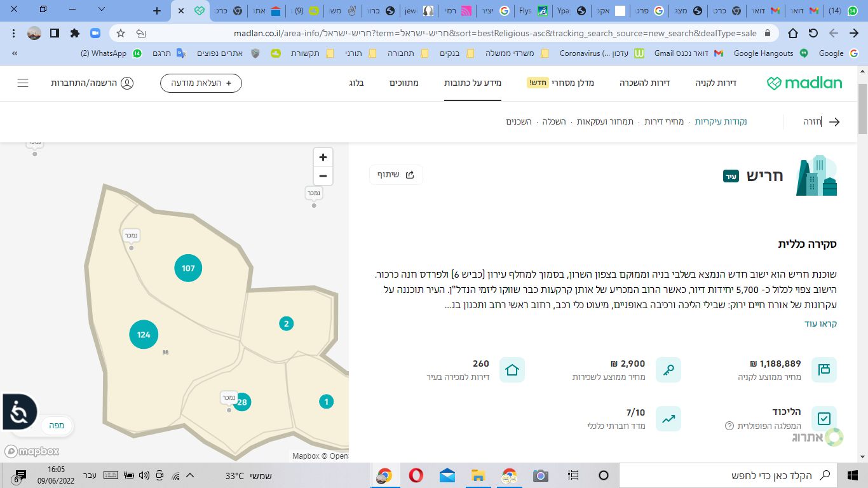Click the back arrow next to חזרה
This screenshot has height=488, width=868.
click(834, 122)
